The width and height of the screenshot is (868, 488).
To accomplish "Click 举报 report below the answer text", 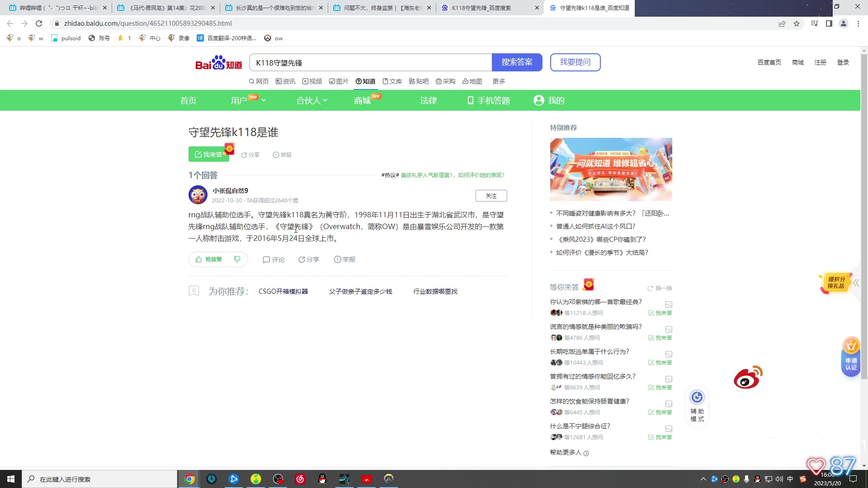I will click(344, 260).
